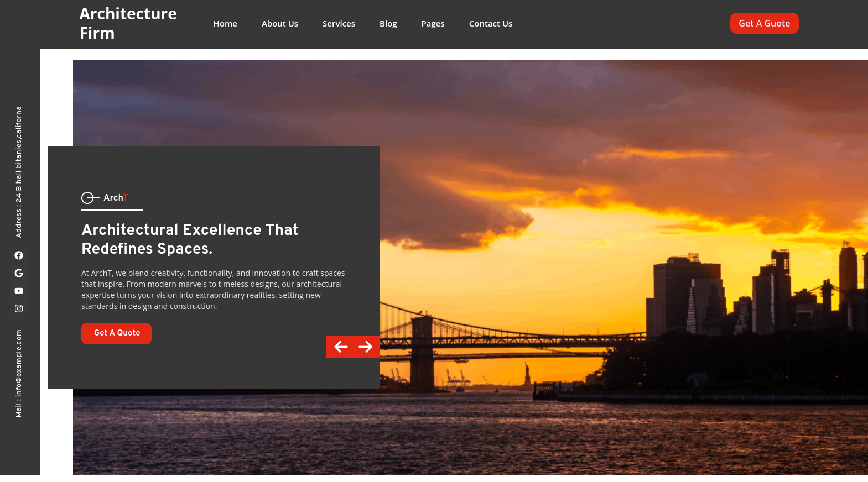Open the Pages menu
This screenshot has height=482, width=868.
tap(433, 24)
